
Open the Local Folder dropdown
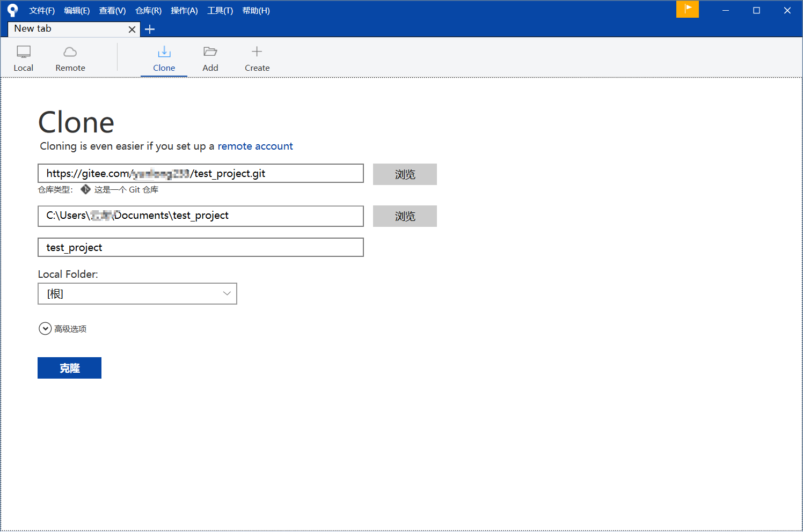coord(137,294)
